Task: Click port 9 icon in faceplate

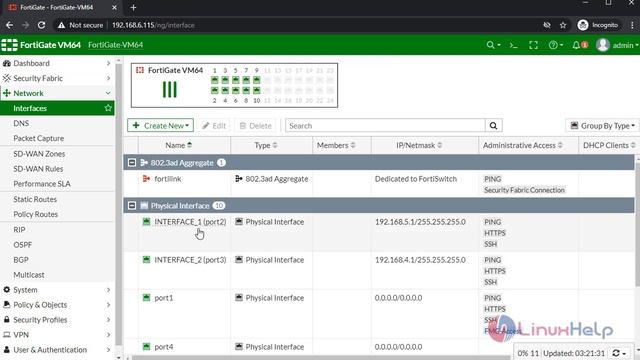Action: tap(256, 80)
